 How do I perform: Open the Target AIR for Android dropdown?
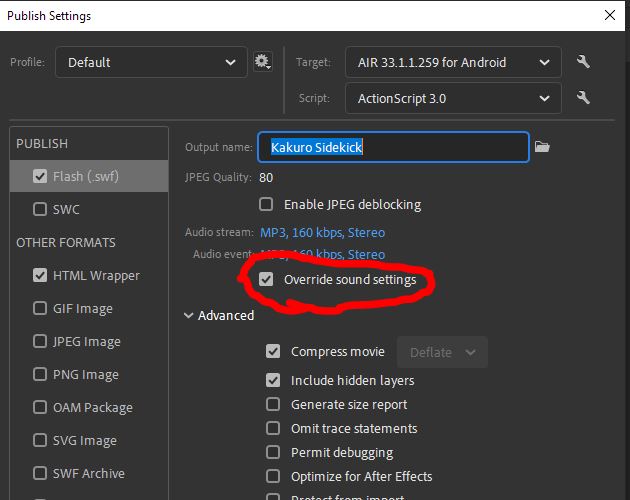click(453, 62)
